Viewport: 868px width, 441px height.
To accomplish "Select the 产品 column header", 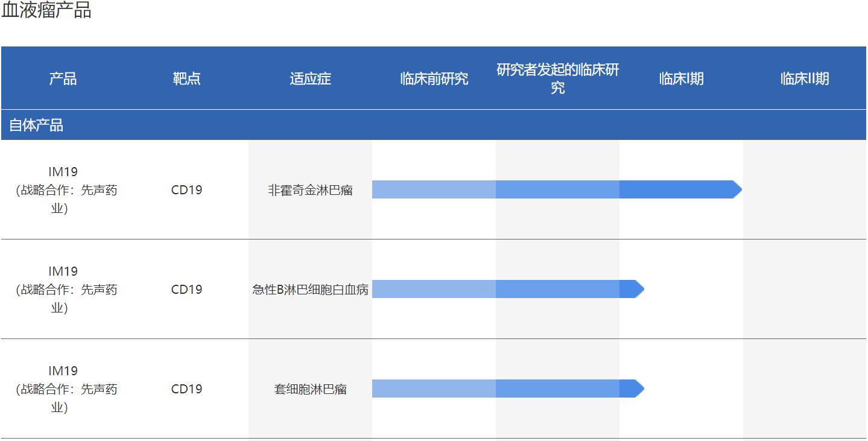I will click(x=63, y=78).
